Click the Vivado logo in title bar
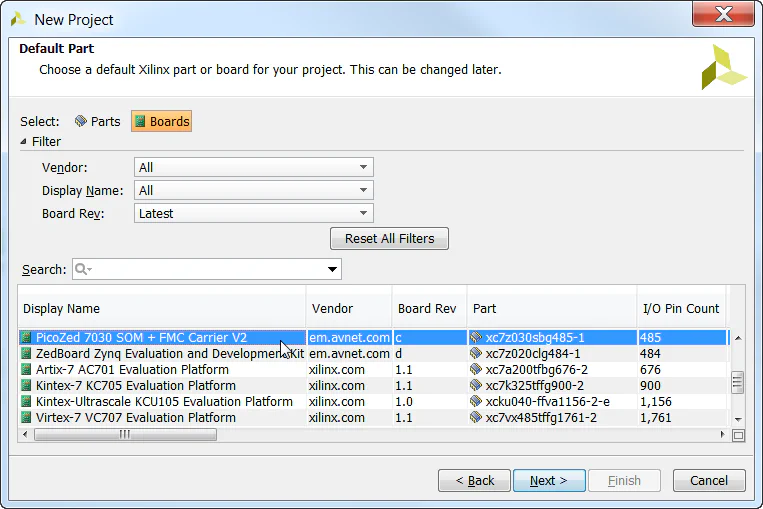The image size is (763, 509). 18,19
